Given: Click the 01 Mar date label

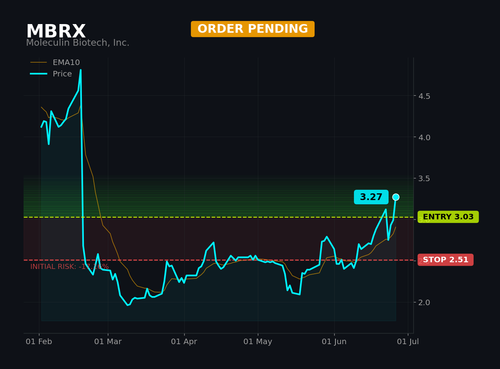Looking at the screenshot, I should click(108, 341).
